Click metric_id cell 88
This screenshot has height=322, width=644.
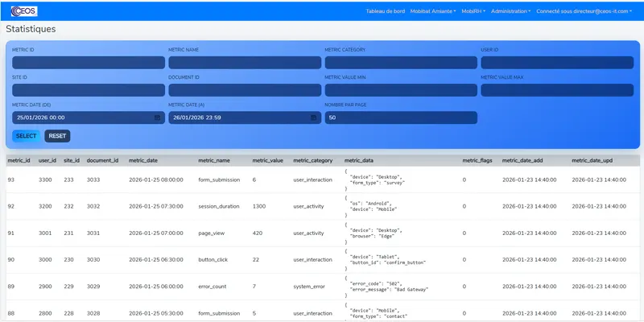pyautogui.click(x=11, y=313)
